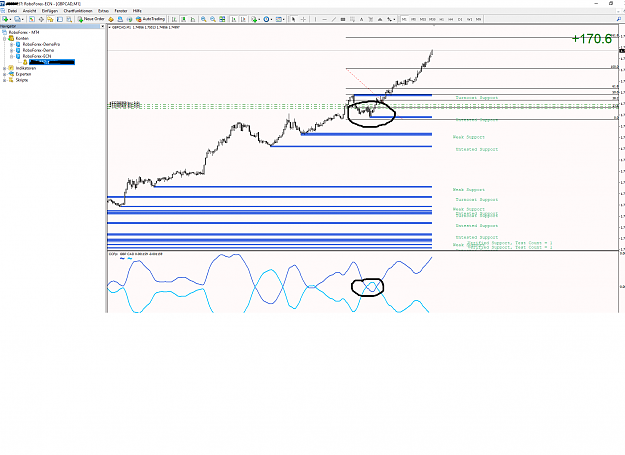Toggle the Data Window crosshair icon
The height and width of the screenshot is (455, 625).
[x=41, y=19]
